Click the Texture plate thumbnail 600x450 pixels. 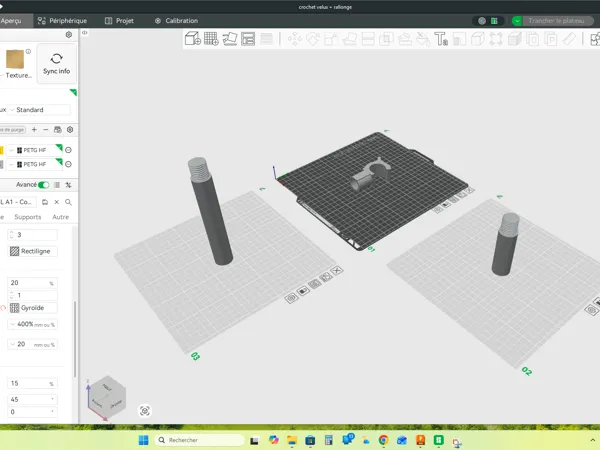click(x=15, y=59)
